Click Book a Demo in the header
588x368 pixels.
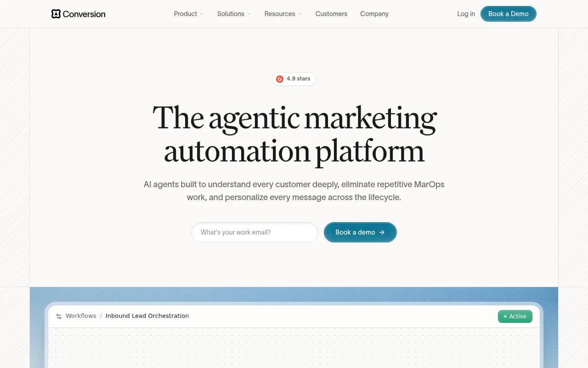pos(509,14)
